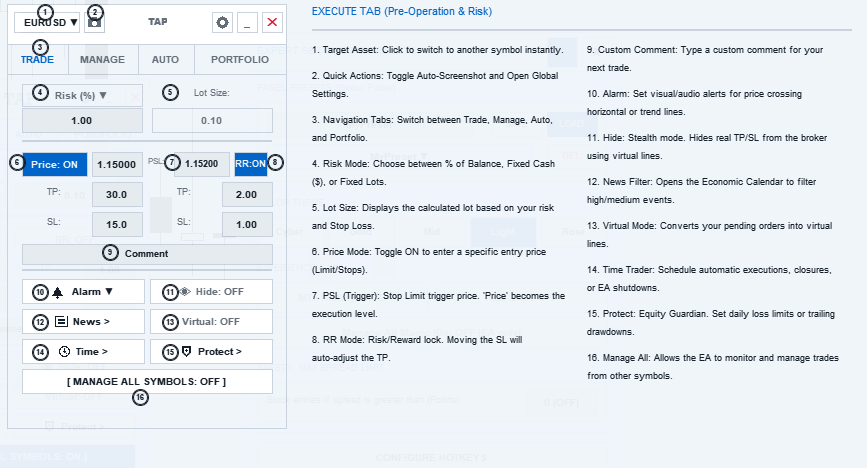Click the text '7. PSL (Trigger)' description

coord(438,305)
